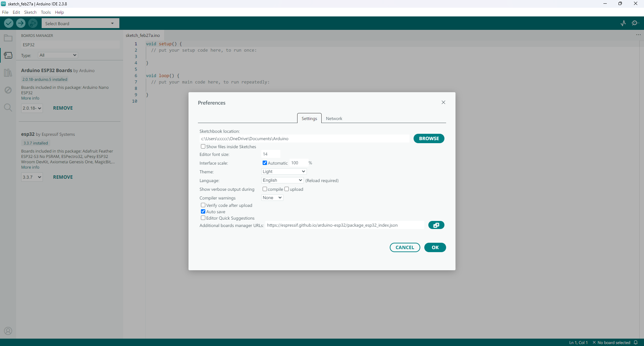Enable Verify code after upload
The width and height of the screenshot is (644, 346).
(203, 205)
